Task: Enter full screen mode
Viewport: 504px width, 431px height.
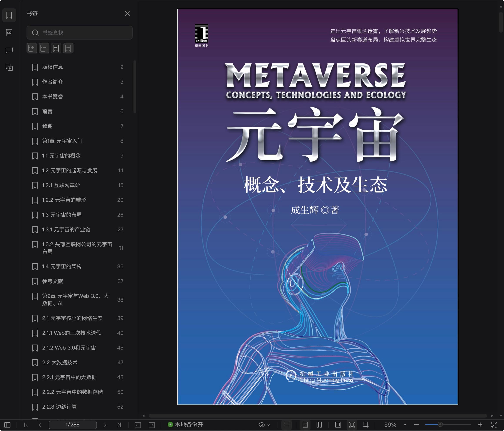Action: [494, 425]
